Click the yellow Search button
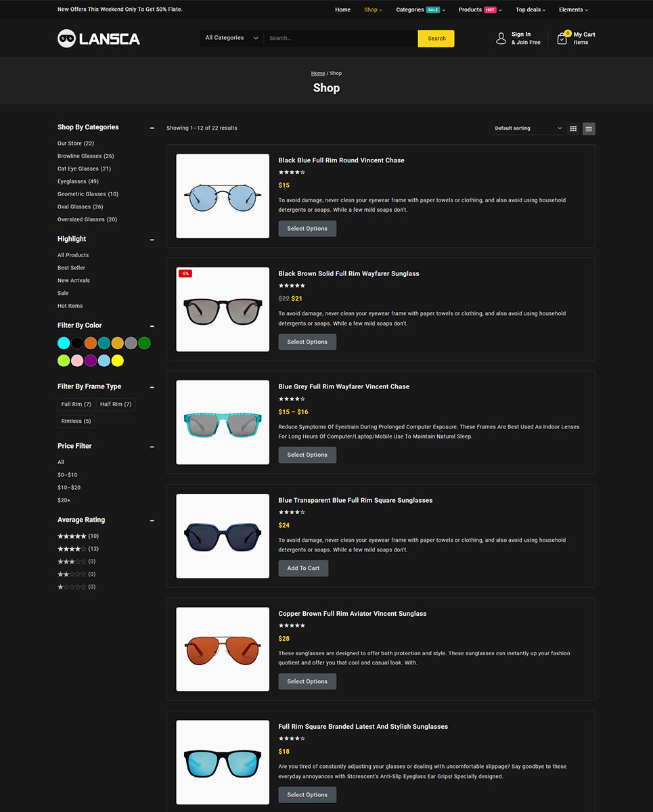 (x=436, y=39)
